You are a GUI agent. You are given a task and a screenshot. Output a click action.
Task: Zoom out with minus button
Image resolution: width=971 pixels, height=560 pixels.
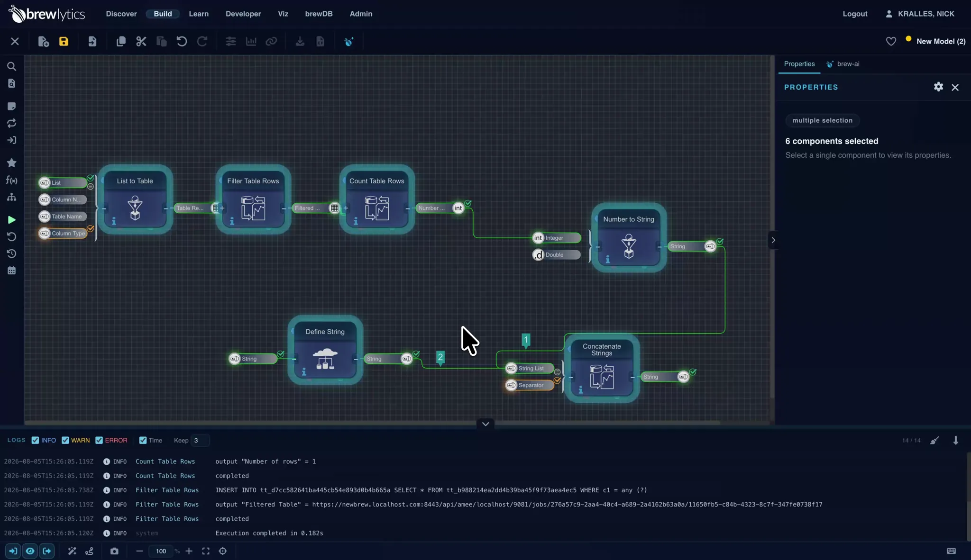(139, 551)
